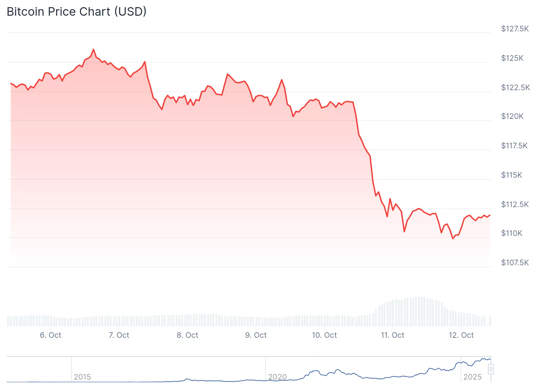Click the 10. Oct date label
Image resolution: width=537 pixels, height=392 pixels.
[324, 335]
